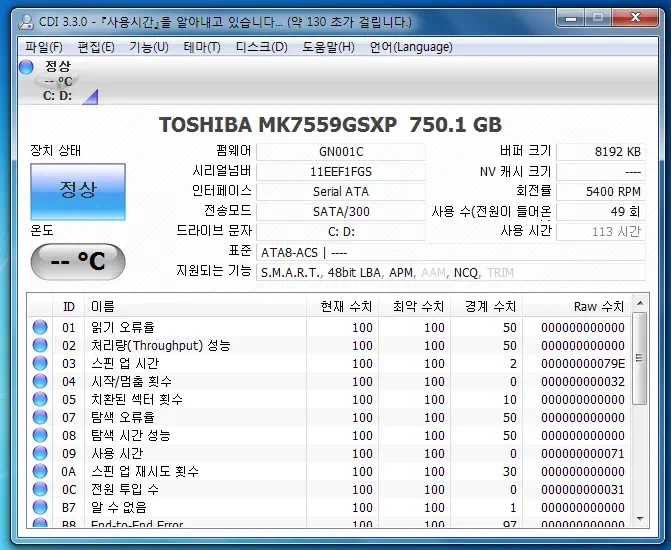The width and height of the screenshot is (671, 550).
Task: Click status orb for 알 수 없음 row
Action: (40, 507)
